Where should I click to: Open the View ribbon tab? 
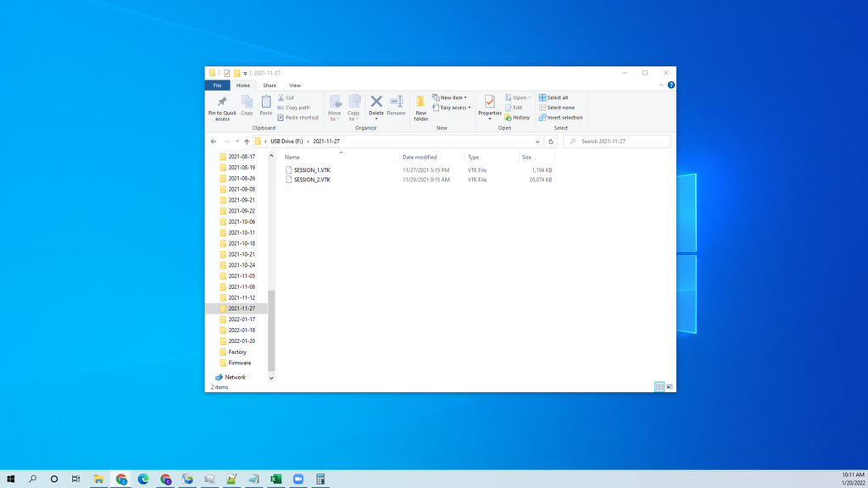[x=295, y=85]
